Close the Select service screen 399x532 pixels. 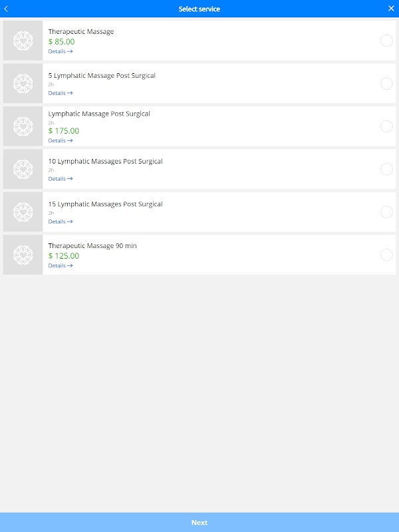391,9
